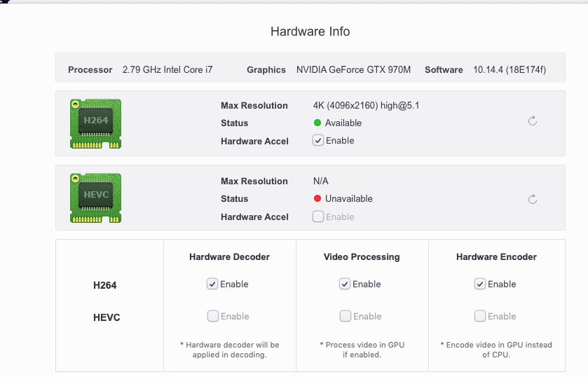The width and height of the screenshot is (588, 377).
Task: Click the HEVC chip icon
Action: coord(95,198)
